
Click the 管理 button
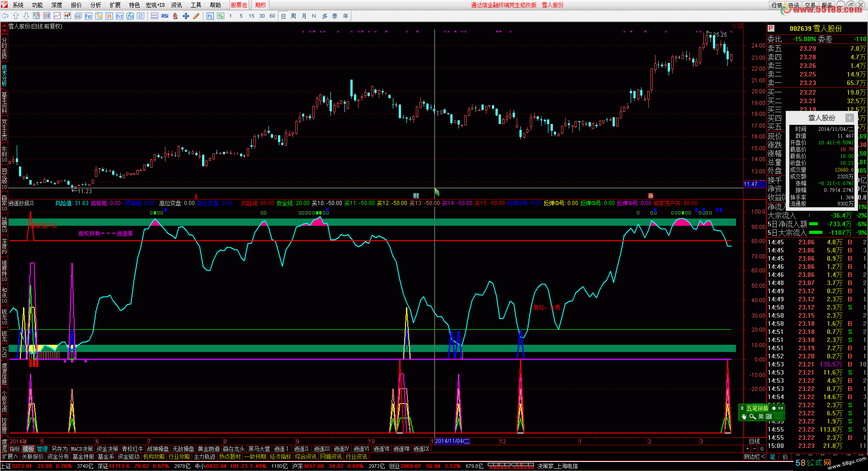(x=42, y=449)
